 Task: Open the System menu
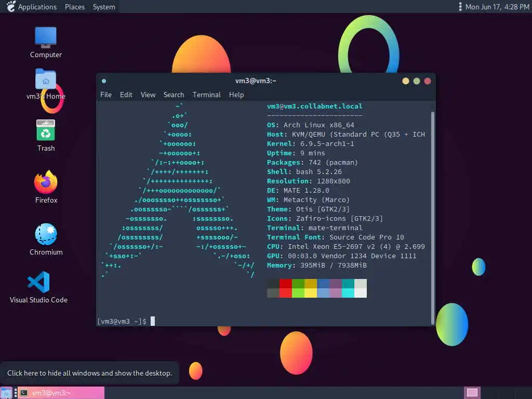coord(104,7)
